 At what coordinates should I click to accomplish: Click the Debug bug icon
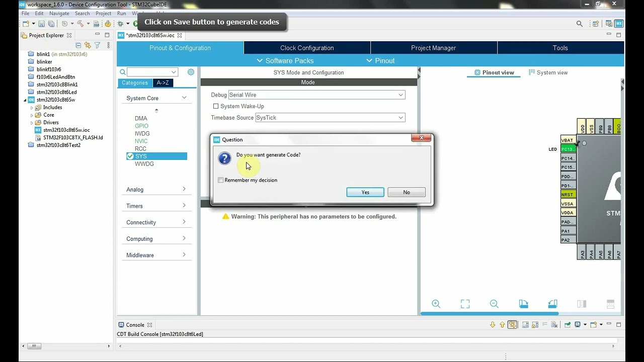pos(120,24)
